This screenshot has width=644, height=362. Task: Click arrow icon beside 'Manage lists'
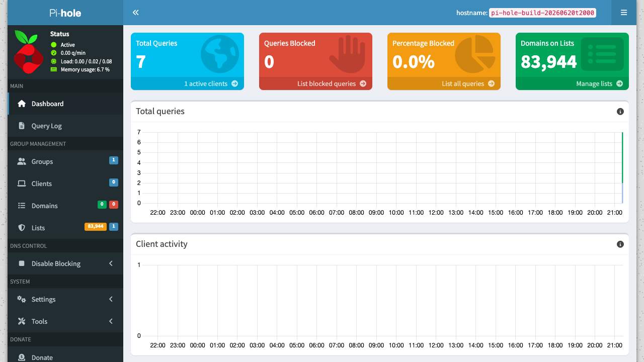tap(620, 83)
